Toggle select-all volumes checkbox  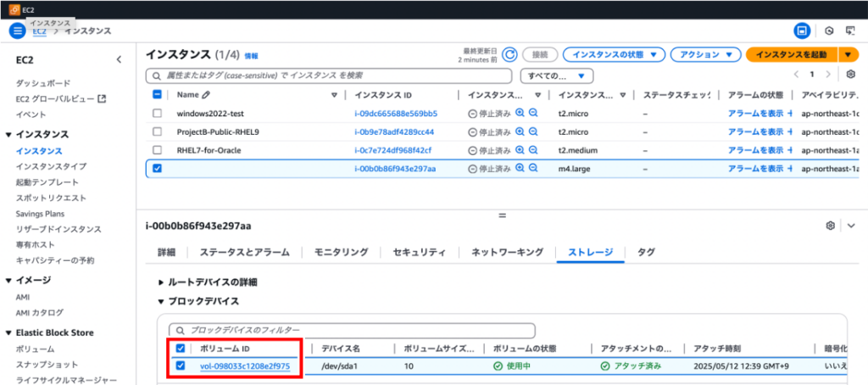pos(181,349)
